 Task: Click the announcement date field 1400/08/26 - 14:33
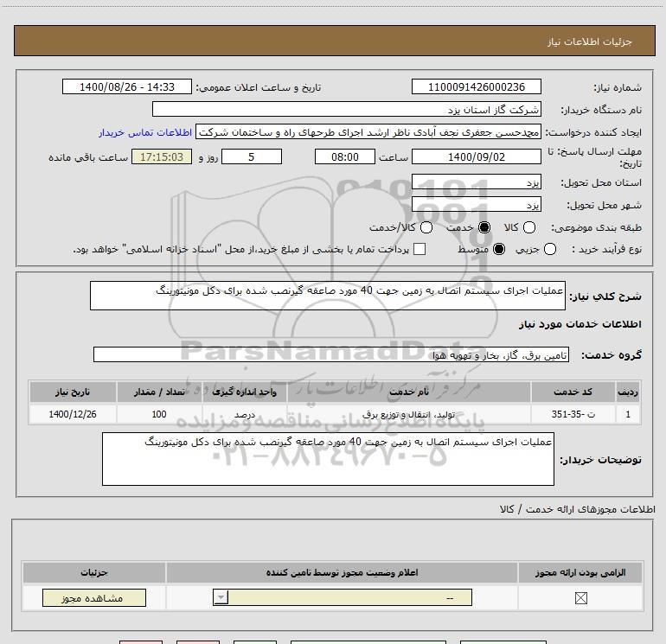[127, 86]
